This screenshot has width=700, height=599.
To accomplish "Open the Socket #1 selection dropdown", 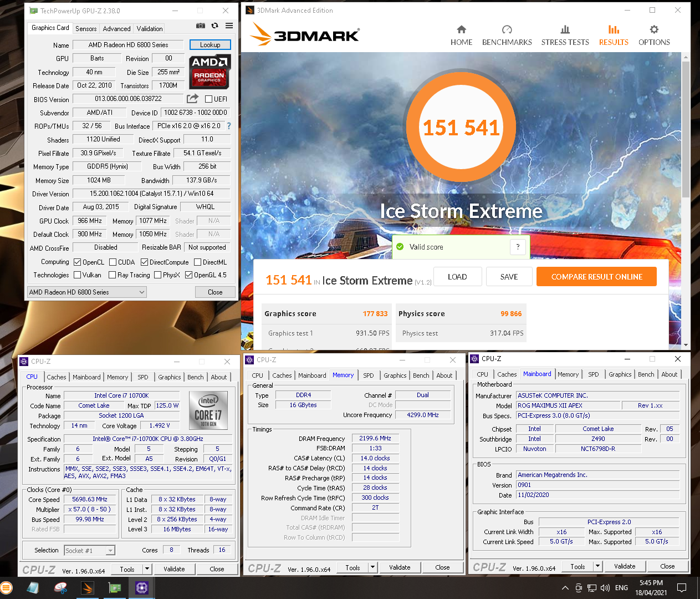I will (x=89, y=551).
